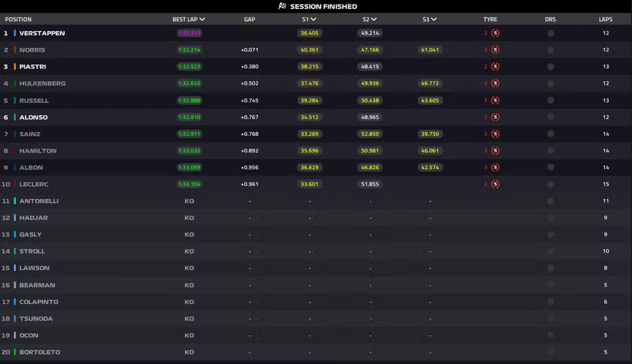The width and height of the screenshot is (632, 364).
Task: Open the Best Lap column dropdown
Action: [202, 19]
